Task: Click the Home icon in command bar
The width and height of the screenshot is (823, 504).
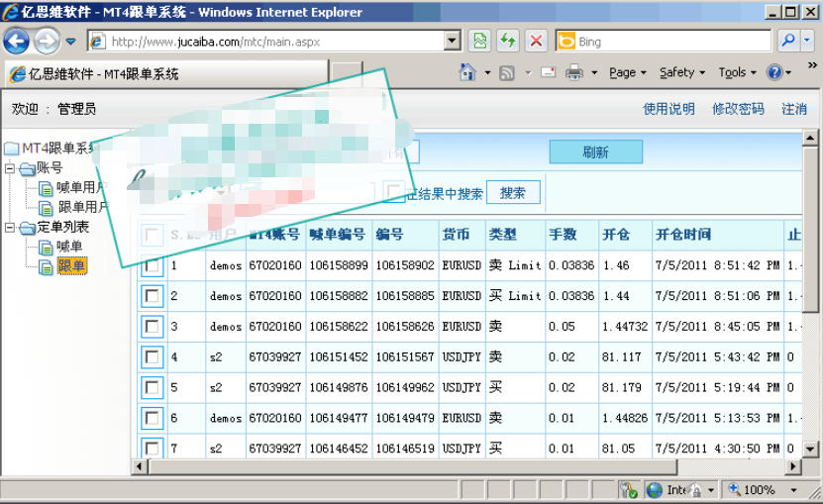Action: (x=467, y=73)
